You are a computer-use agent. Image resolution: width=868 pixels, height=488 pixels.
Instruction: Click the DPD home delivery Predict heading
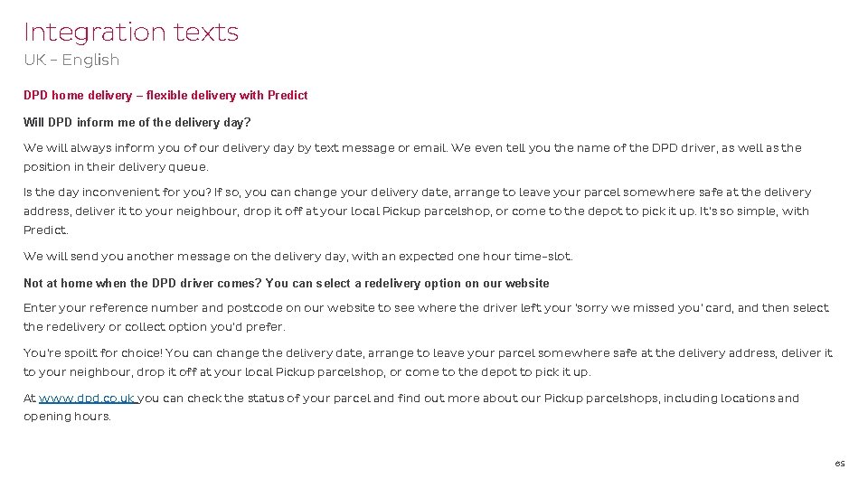click(x=165, y=95)
